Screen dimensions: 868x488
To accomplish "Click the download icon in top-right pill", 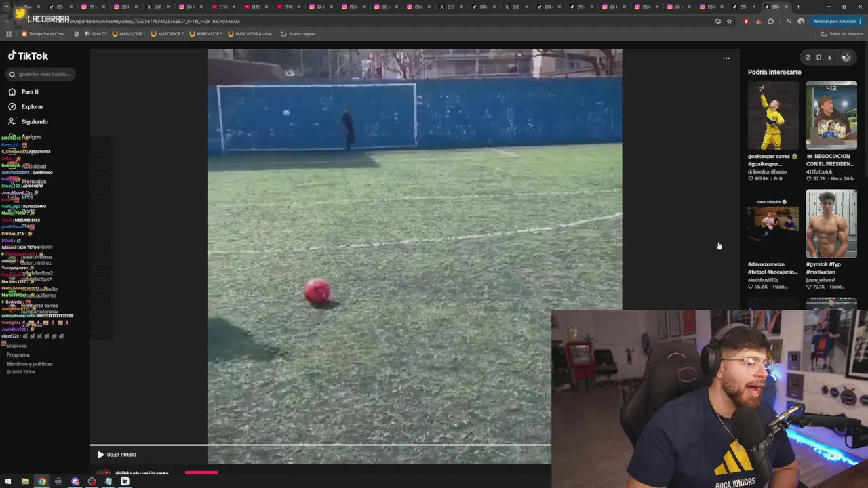I will click(x=829, y=58).
